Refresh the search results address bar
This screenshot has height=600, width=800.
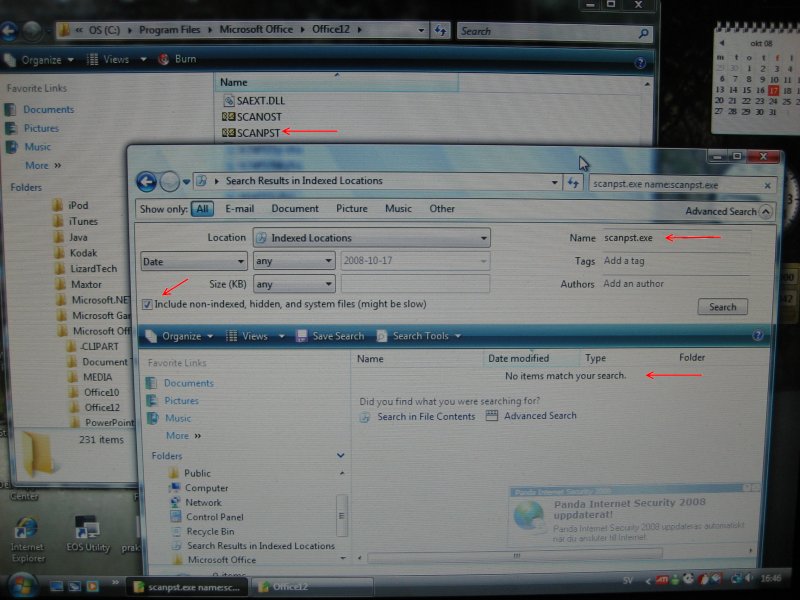(573, 183)
